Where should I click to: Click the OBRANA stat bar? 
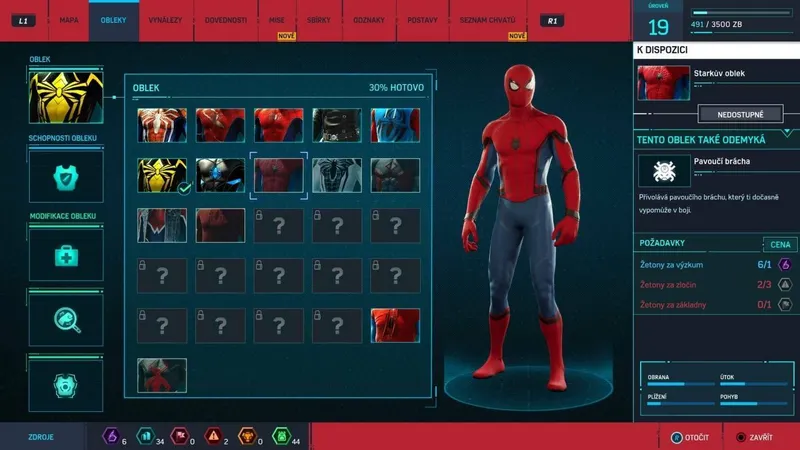pyautogui.click(x=681, y=384)
